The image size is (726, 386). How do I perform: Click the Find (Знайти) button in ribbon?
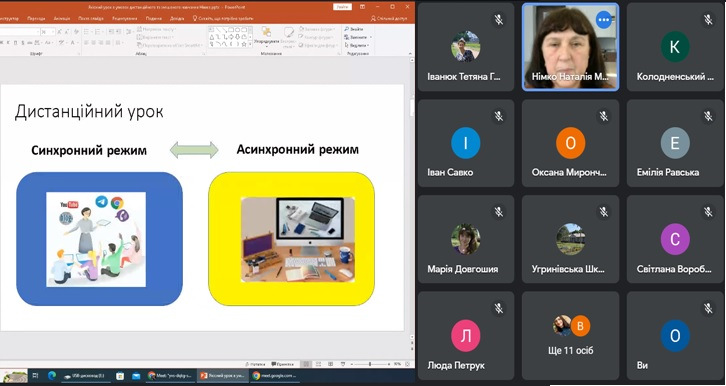354,29
